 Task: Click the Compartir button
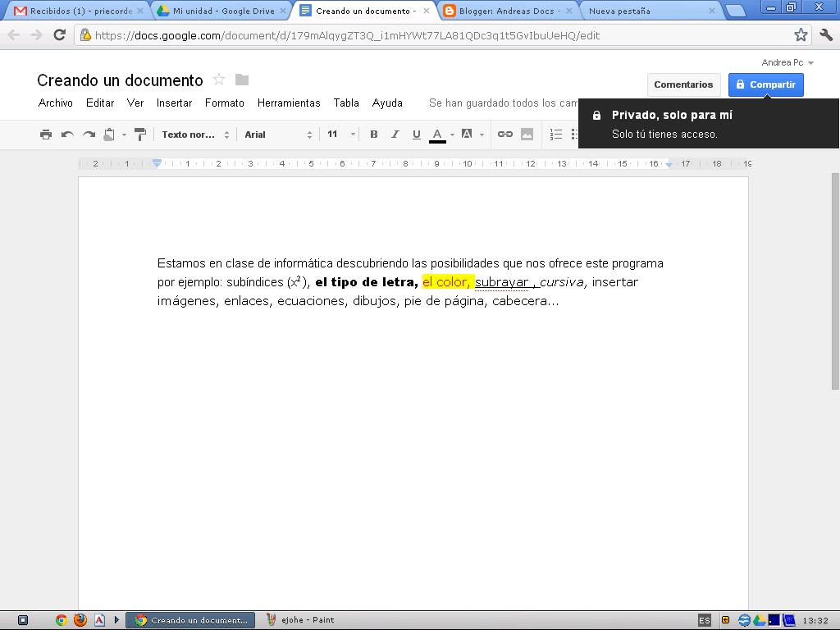point(765,84)
